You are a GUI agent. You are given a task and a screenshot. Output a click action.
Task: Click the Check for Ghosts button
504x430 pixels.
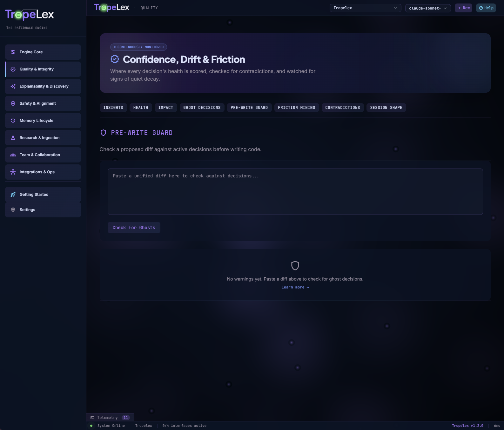[x=134, y=228]
